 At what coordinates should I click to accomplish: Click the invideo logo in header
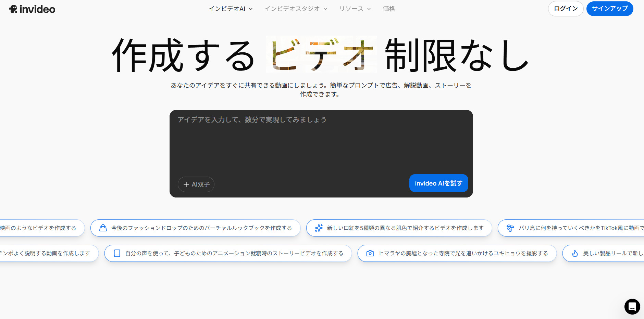point(32,9)
